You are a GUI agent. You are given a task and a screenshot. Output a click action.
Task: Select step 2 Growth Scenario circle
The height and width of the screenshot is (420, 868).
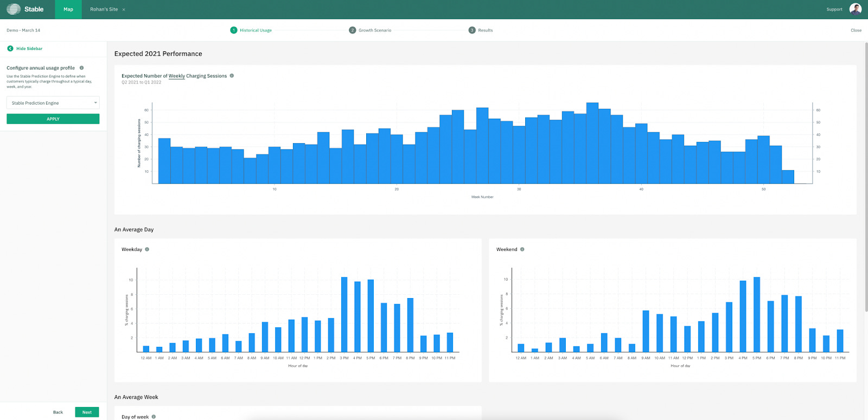point(353,30)
